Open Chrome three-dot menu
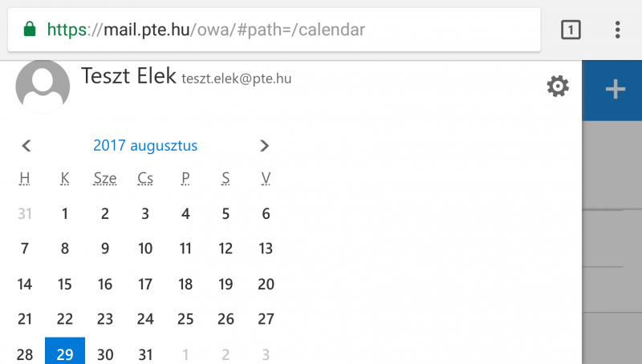 617,30
